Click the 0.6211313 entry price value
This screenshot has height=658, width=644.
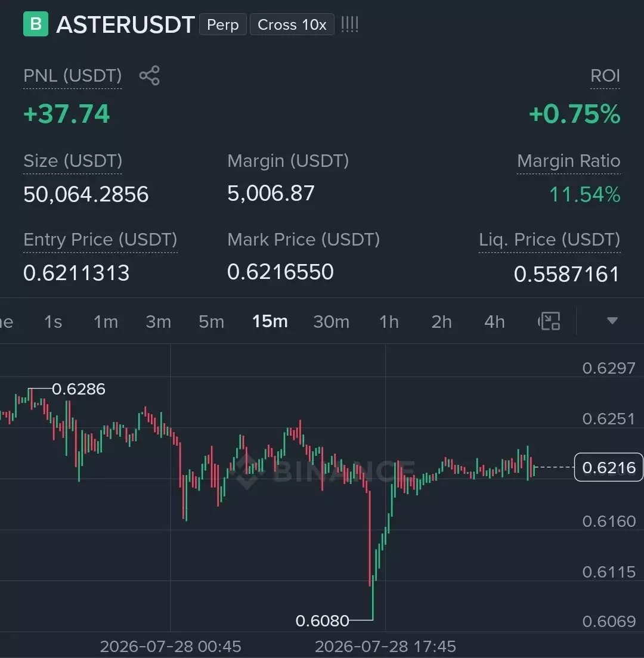[76, 273]
